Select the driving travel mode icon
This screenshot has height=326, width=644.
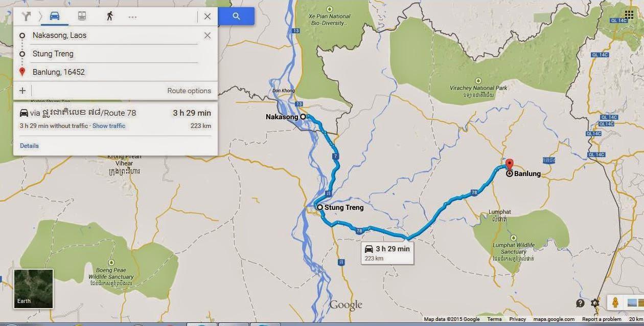pos(54,16)
